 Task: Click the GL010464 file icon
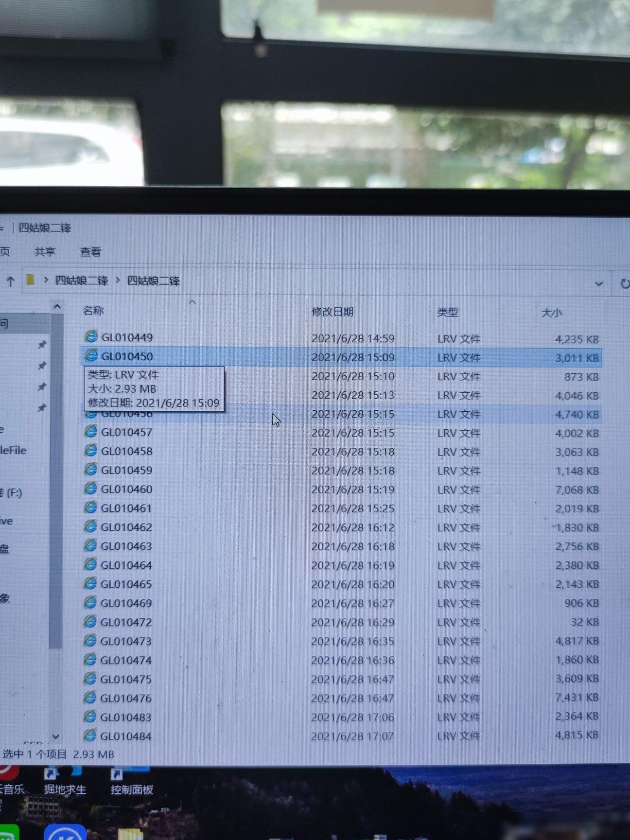[x=91, y=564]
